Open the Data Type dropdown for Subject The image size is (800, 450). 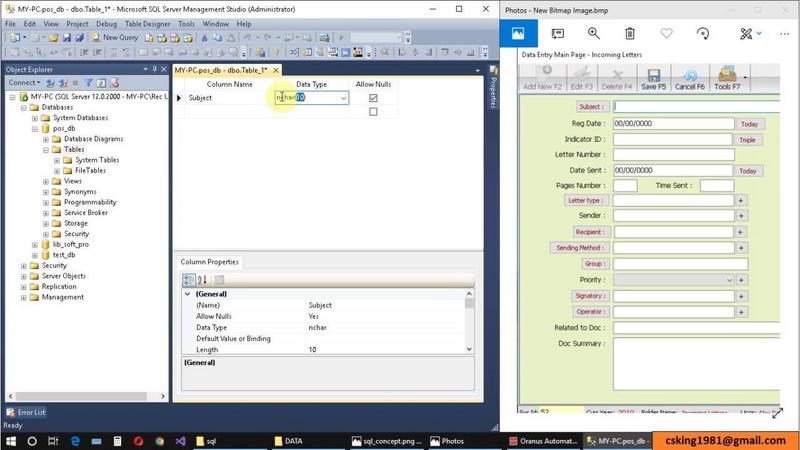[x=343, y=98]
